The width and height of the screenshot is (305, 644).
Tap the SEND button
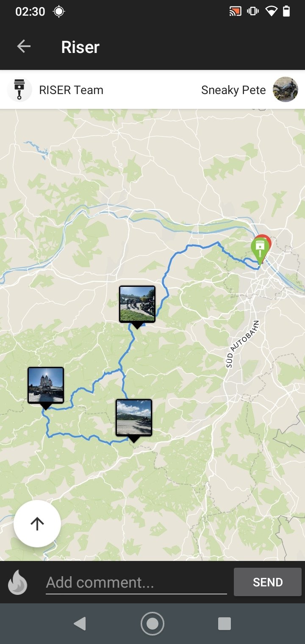coord(268,582)
